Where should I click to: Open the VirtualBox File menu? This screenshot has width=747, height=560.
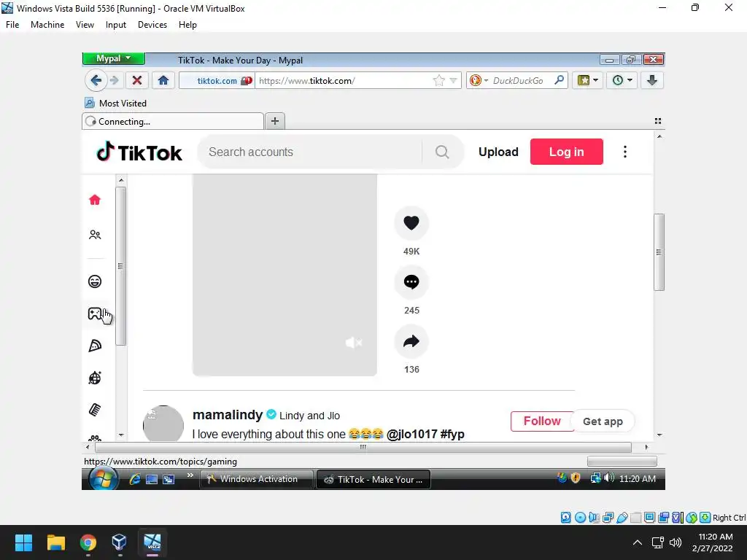coord(12,25)
